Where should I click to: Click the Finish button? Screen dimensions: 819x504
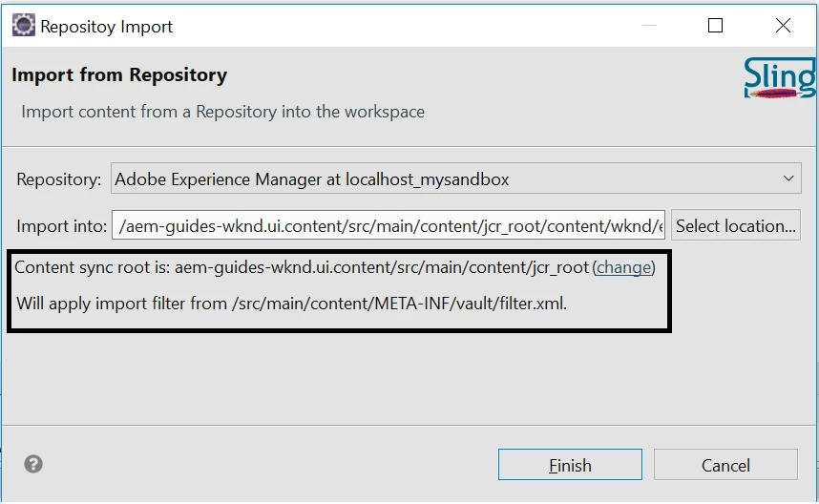pyautogui.click(x=570, y=464)
